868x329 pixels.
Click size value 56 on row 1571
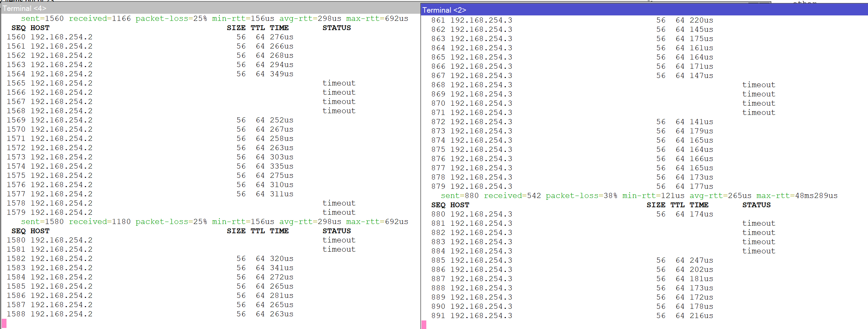tap(241, 139)
